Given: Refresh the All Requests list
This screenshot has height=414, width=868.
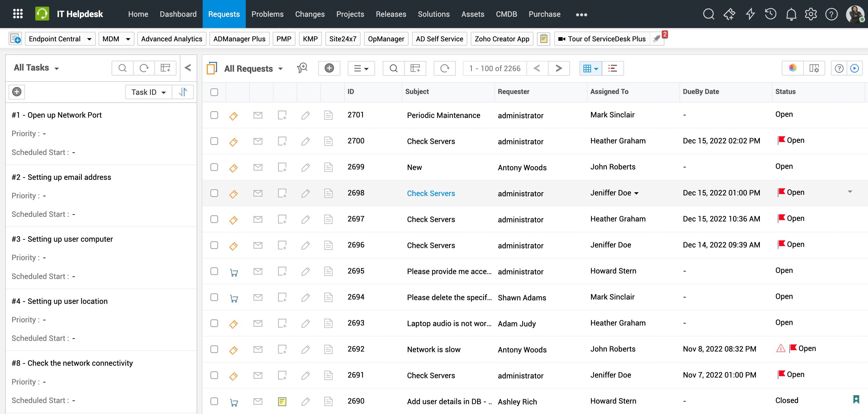Looking at the screenshot, I should 444,69.
